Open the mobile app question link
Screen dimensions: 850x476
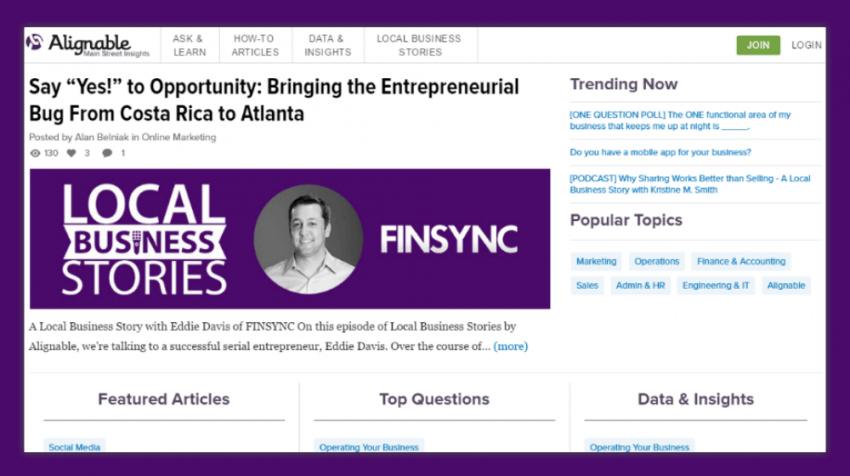tap(660, 152)
